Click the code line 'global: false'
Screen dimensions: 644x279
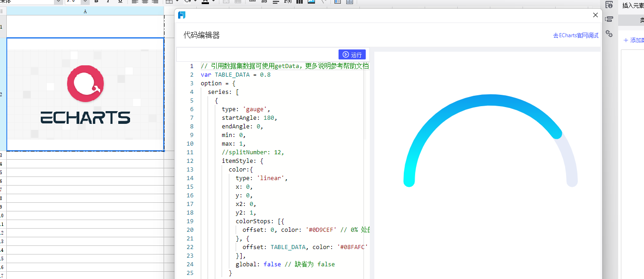tap(258, 264)
